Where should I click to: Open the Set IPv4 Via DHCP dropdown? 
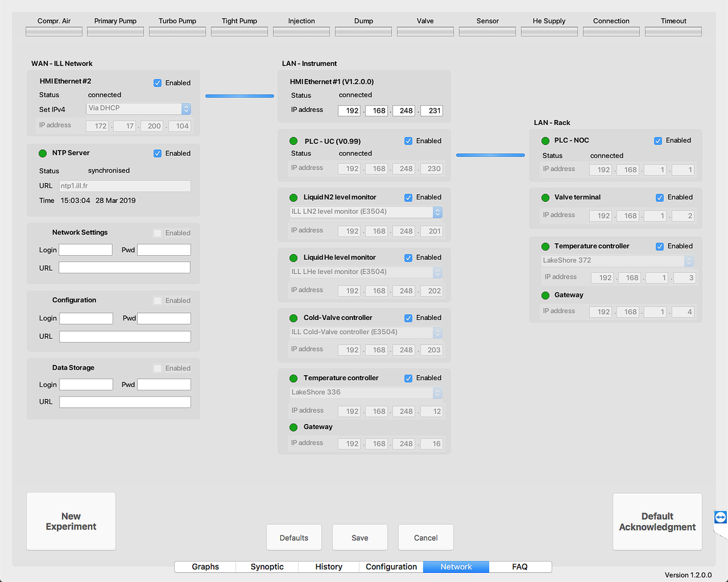point(139,109)
